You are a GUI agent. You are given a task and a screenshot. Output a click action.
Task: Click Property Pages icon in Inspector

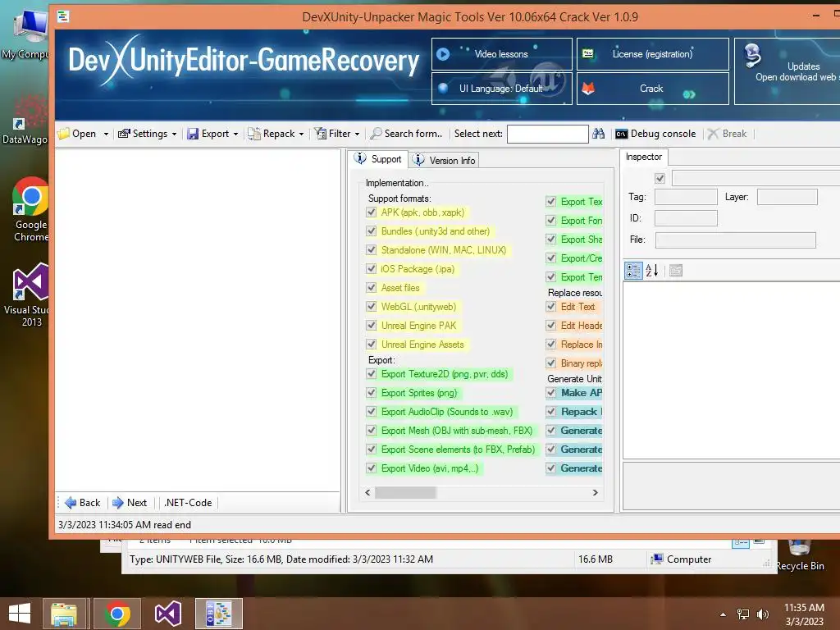[676, 271]
